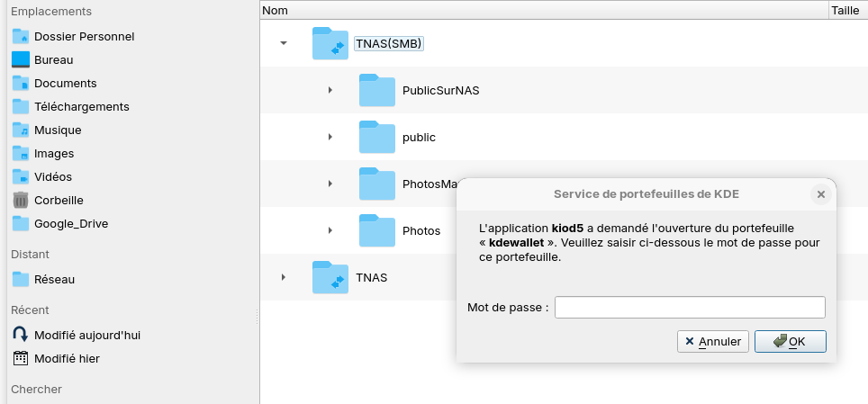This screenshot has height=404, width=868.
Task: Close the KDE wallet service dialog
Action: [x=819, y=194]
